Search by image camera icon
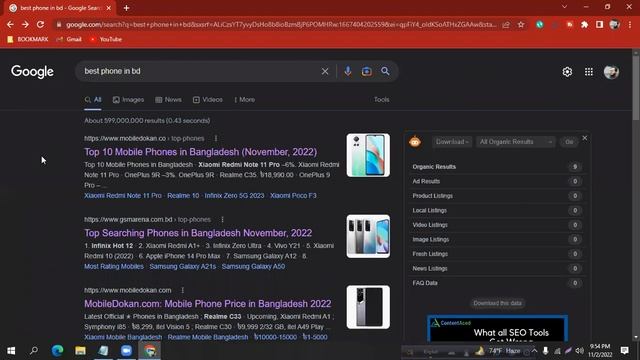The image size is (640, 360). pos(367,71)
